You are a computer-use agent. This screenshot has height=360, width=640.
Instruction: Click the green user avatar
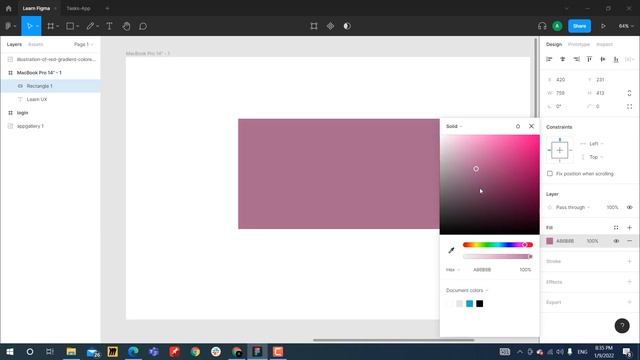tap(557, 26)
